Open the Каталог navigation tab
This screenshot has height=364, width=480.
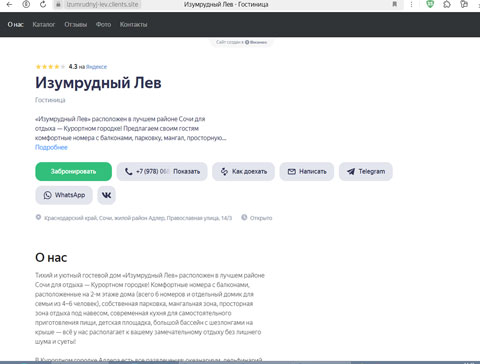44,24
